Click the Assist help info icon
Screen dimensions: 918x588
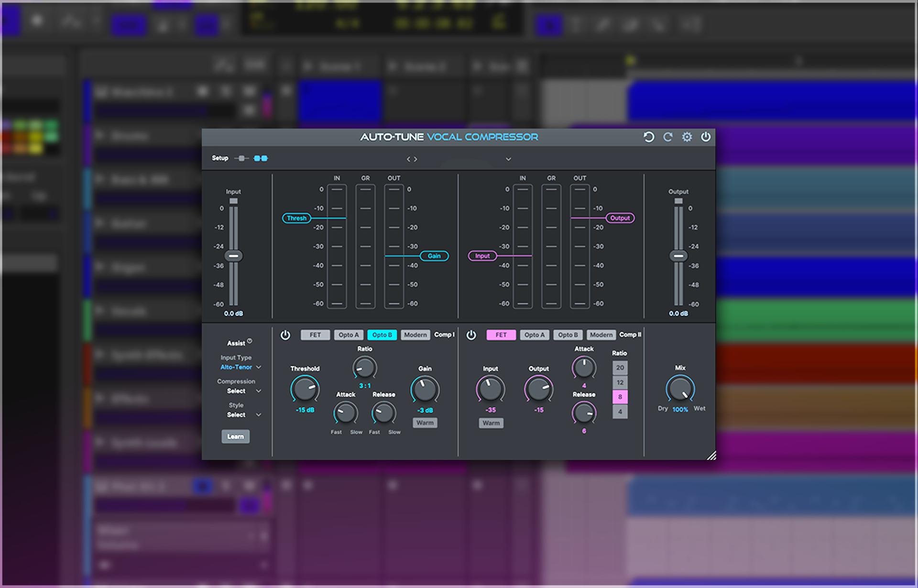point(250,341)
